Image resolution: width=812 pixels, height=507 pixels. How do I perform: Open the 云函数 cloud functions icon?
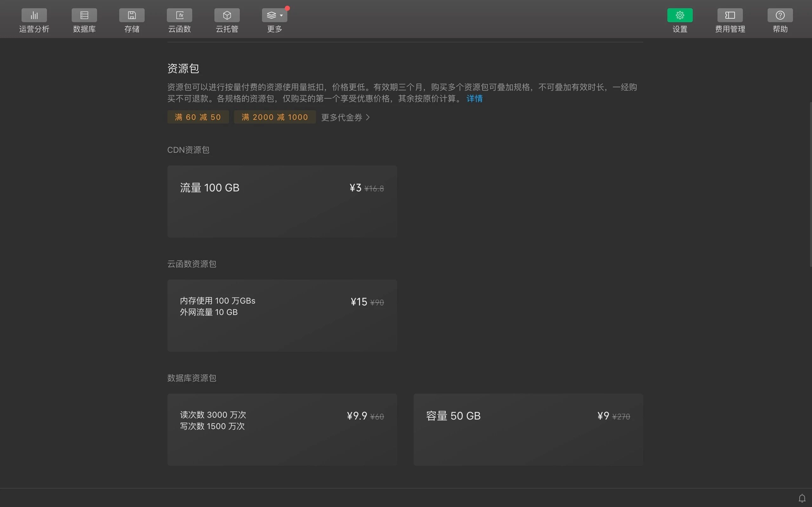point(179,16)
